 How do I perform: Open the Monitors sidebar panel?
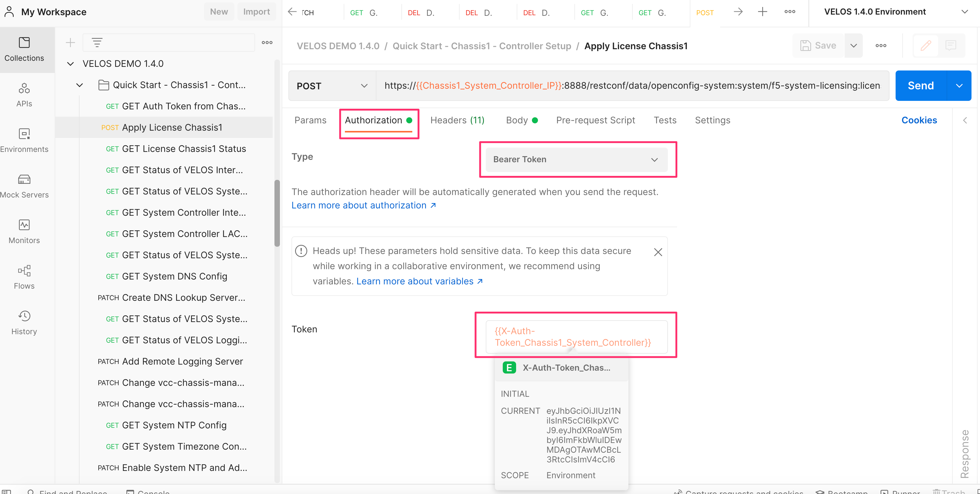click(24, 232)
